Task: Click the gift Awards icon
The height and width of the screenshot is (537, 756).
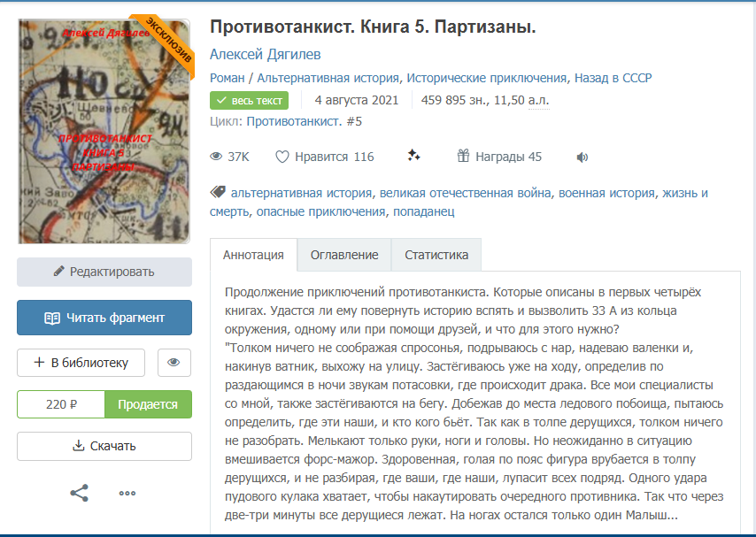Action: point(463,157)
